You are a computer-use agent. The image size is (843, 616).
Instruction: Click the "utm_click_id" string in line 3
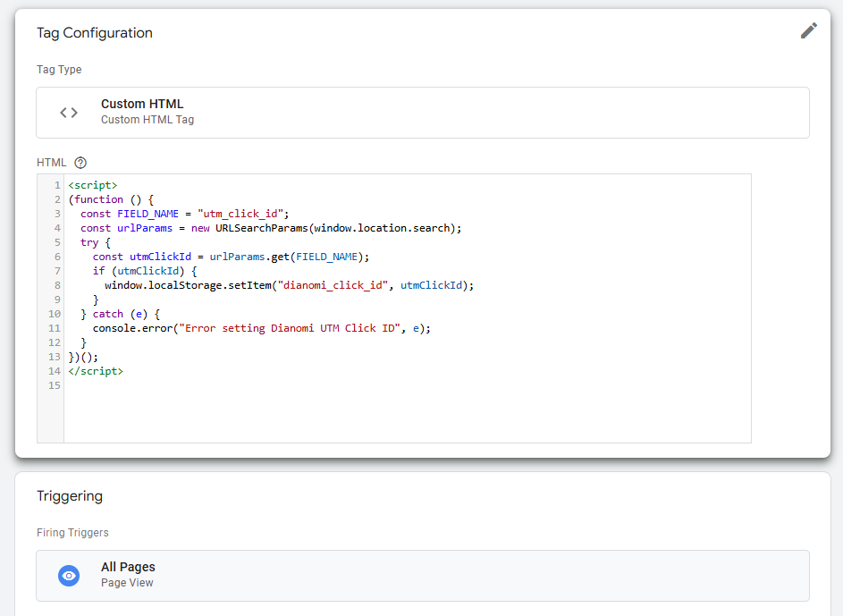click(x=240, y=214)
